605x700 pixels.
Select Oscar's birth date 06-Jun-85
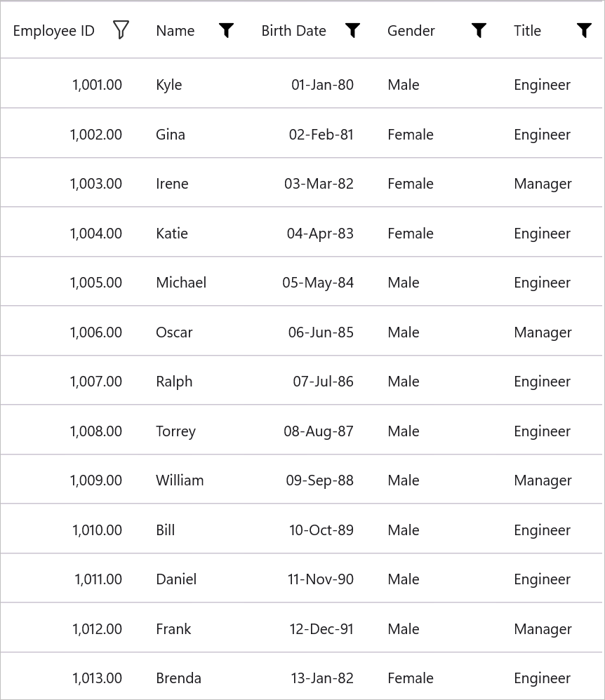321,332
